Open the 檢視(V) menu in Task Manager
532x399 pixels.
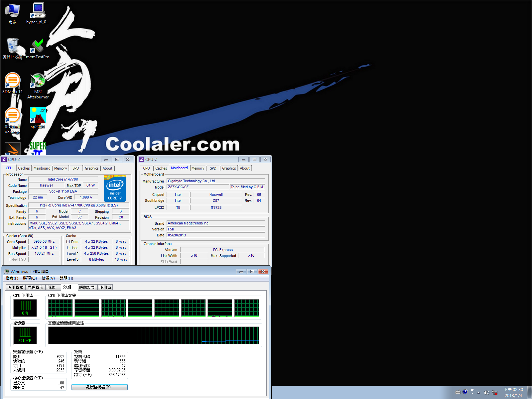coord(48,278)
